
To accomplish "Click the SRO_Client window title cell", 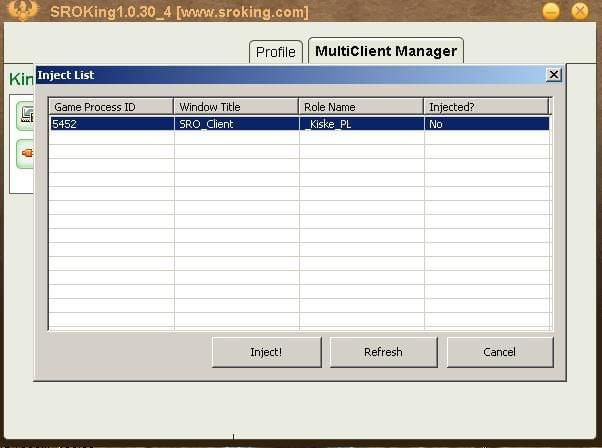I will 236,124.
